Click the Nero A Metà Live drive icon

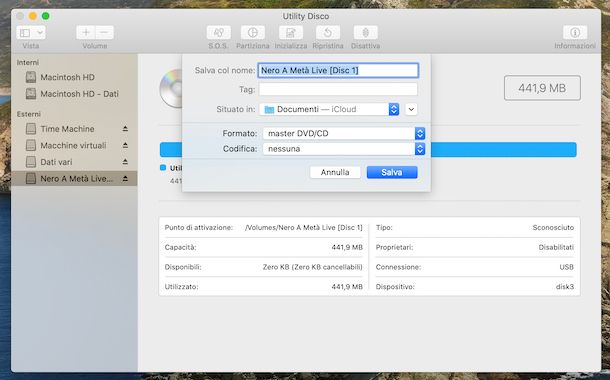click(31, 179)
